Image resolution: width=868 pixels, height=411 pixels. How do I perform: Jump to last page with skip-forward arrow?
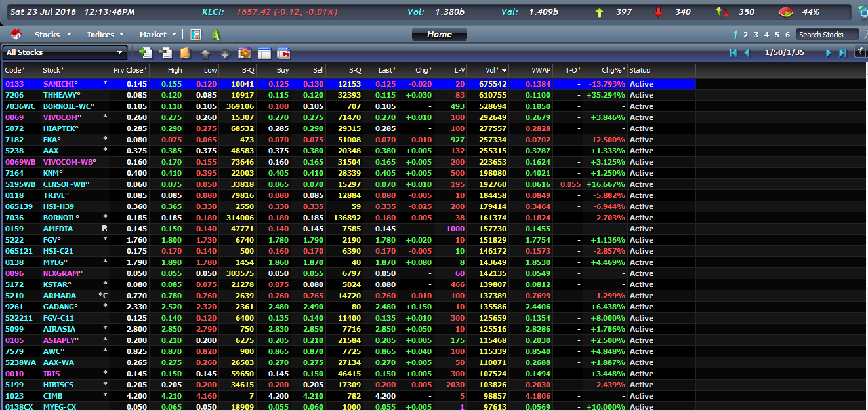(x=842, y=52)
